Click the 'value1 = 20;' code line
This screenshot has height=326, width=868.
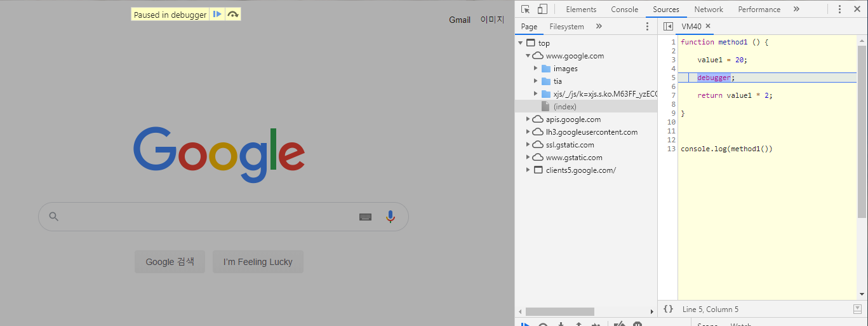[722, 60]
